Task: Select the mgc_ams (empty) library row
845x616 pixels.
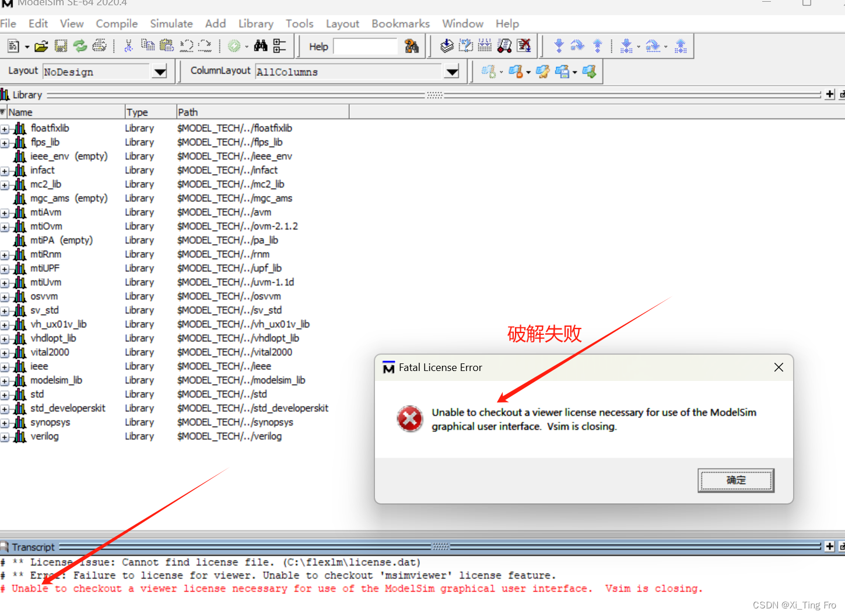Action: [x=69, y=198]
